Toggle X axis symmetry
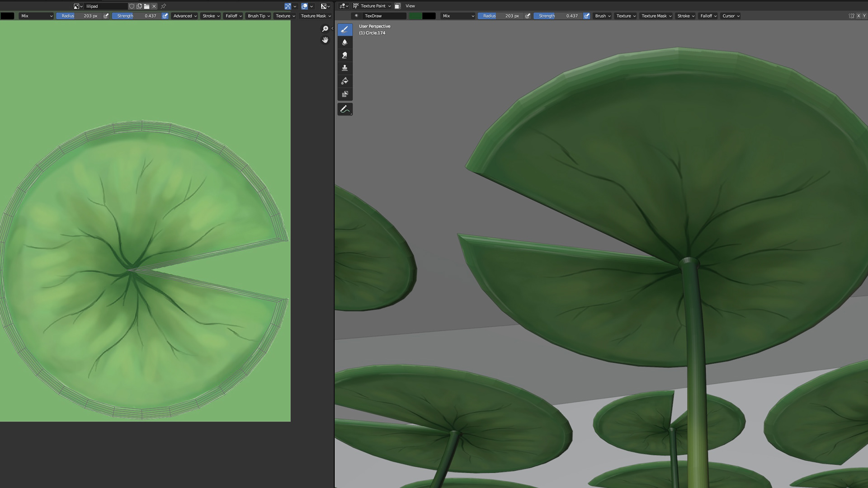 pos(859,16)
